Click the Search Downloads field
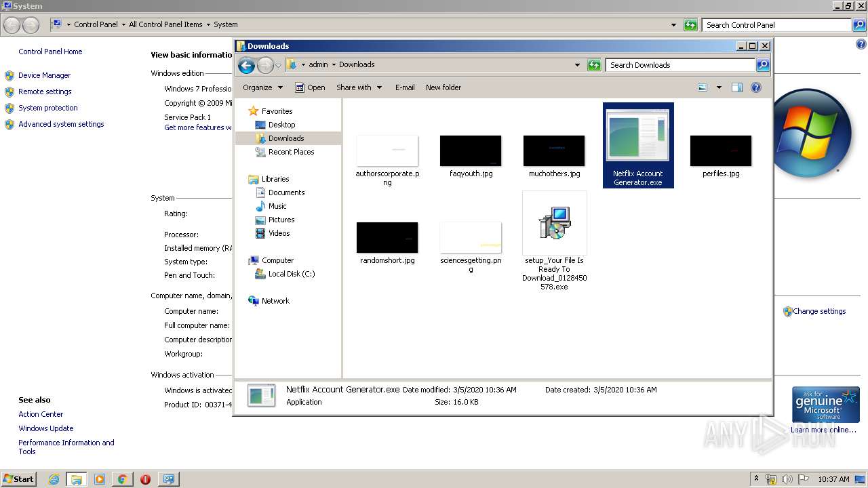 pyautogui.click(x=680, y=65)
